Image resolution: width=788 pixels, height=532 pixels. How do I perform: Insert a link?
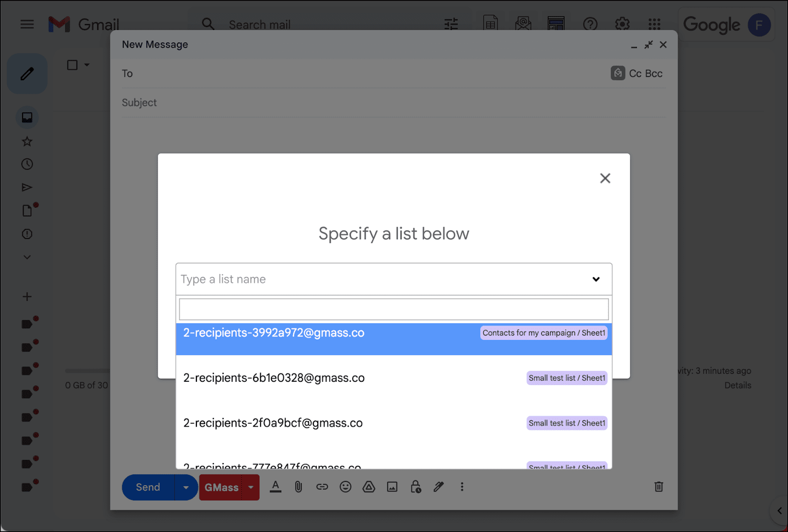322,487
